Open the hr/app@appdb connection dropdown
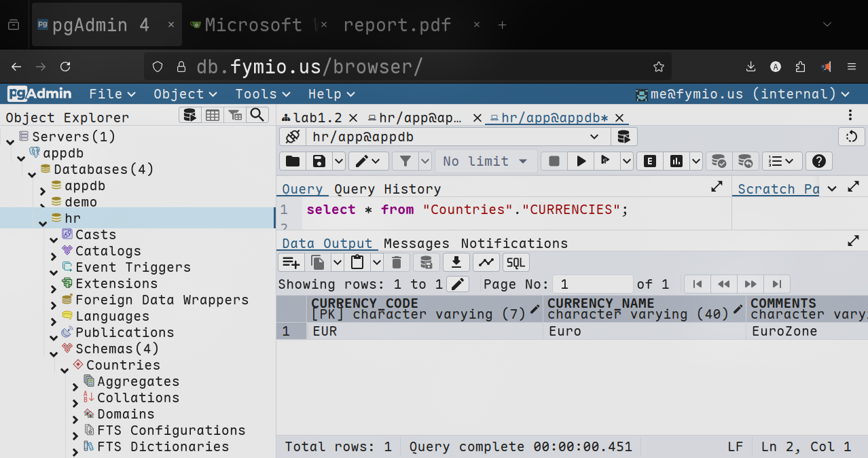868x458 pixels. (594, 137)
